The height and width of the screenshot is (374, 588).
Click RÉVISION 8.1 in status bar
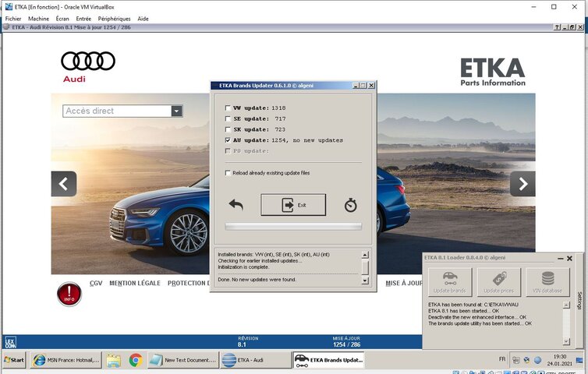tap(247, 341)
